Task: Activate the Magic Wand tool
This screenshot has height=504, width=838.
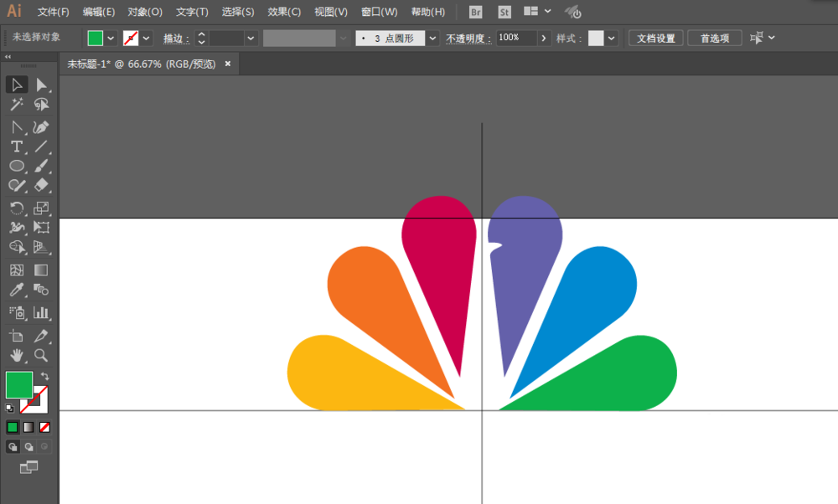Action: [x=17, y=104]
